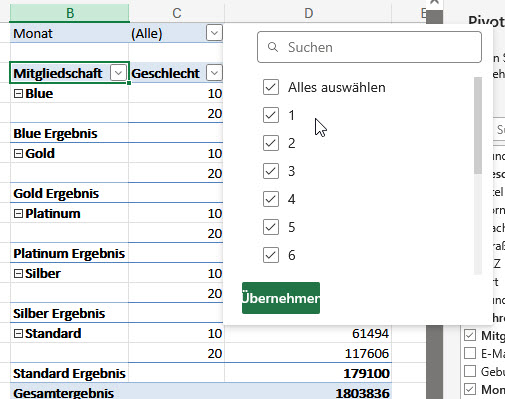This screenshot has height=399, width=505.
Task: Uncheck month 5 in filter list
Action: 271,227
